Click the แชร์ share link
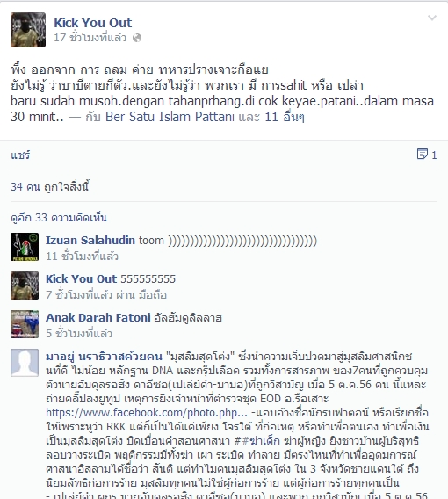 point(20,155)
